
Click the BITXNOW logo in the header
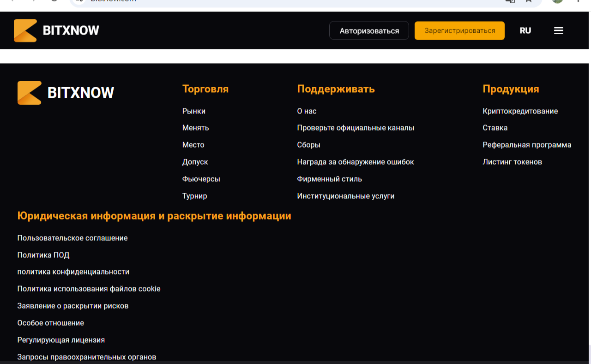click(x=55, y=30)
